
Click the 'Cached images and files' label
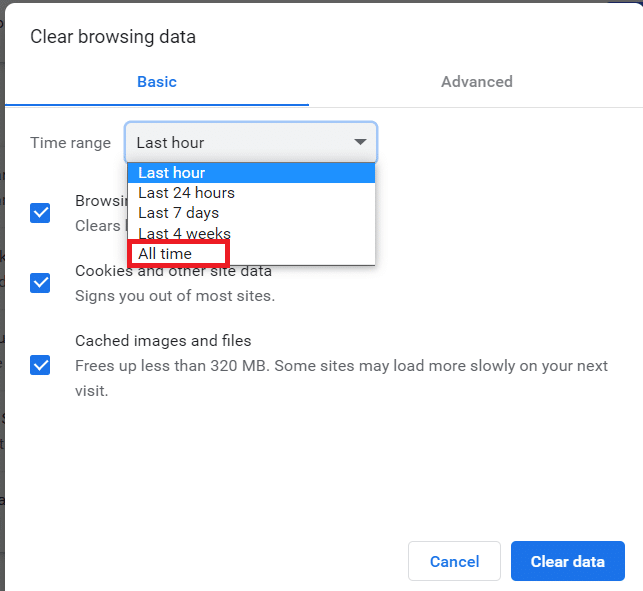(x=163, y=340)
